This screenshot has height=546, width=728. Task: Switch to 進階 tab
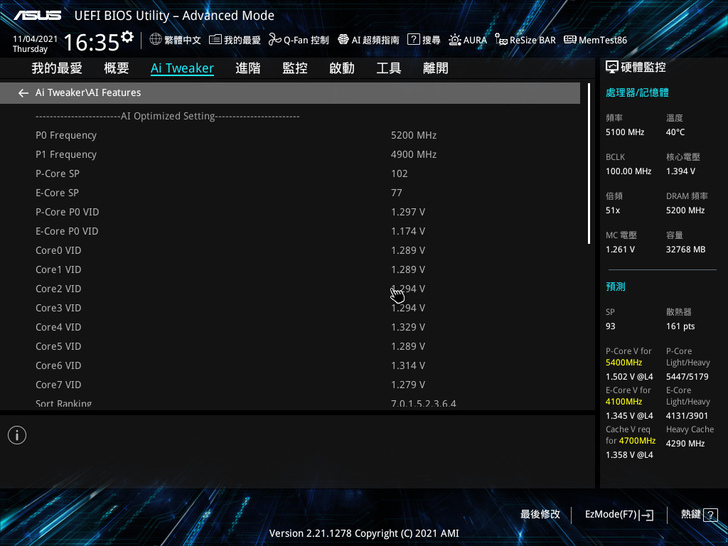tap(248, 68)
